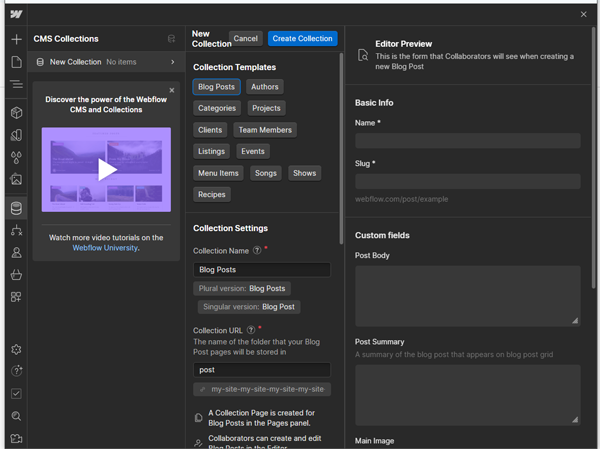
Task: Select the Categories template
Action: [x=217, y=108]
